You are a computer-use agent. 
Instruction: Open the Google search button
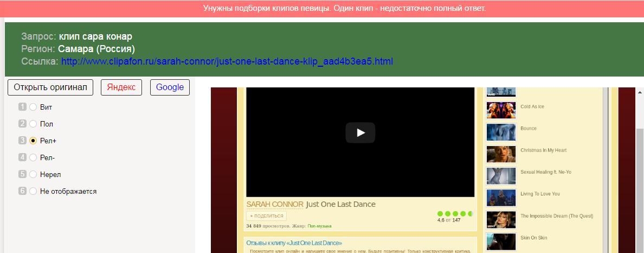point(170,87)
